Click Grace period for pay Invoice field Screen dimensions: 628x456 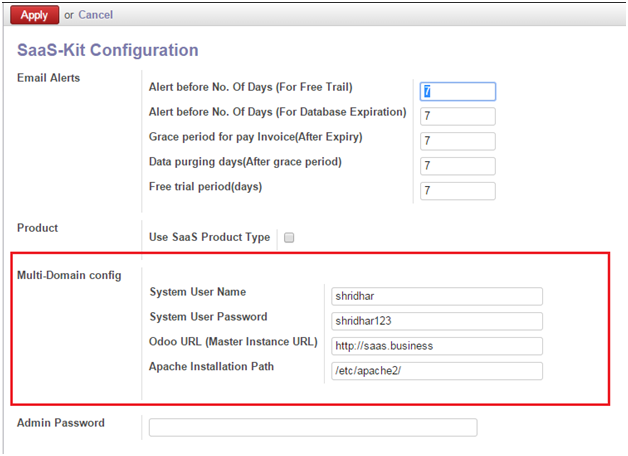[458, 141]
